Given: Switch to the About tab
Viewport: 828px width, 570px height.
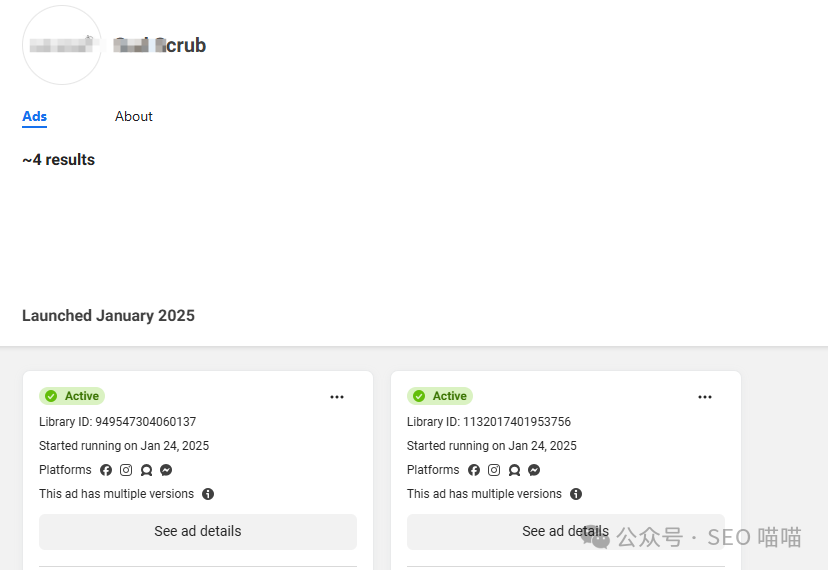Looking at the screenshot, I should click(134, 116).
